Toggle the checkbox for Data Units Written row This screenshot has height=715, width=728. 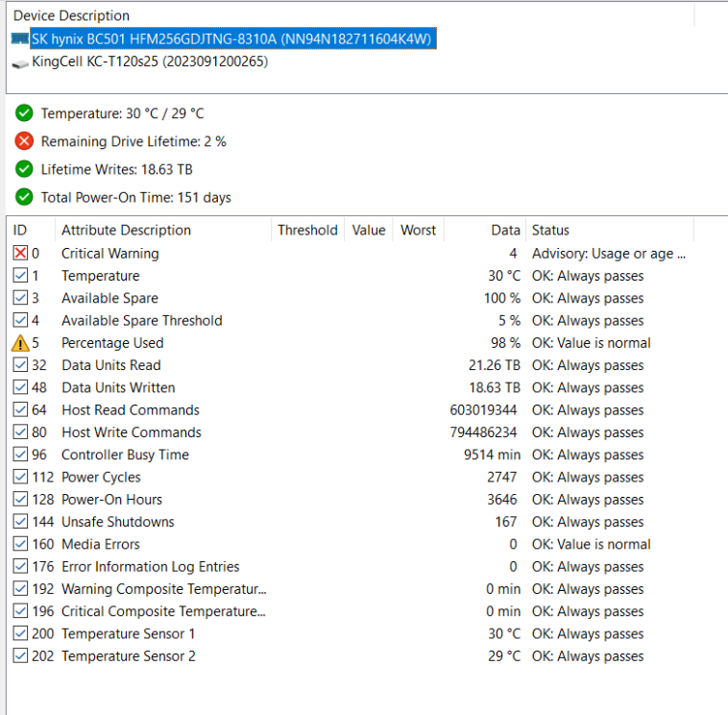coord(20,387)
